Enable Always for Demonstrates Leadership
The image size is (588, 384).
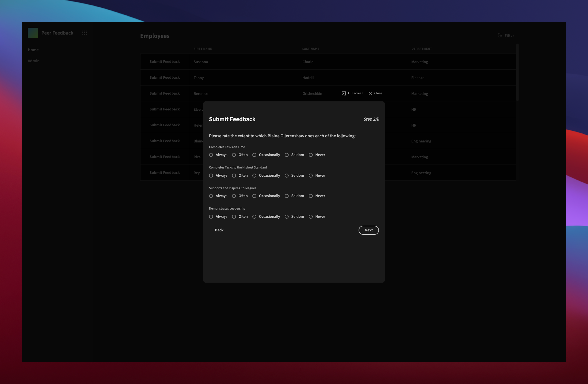coord(211,216)
